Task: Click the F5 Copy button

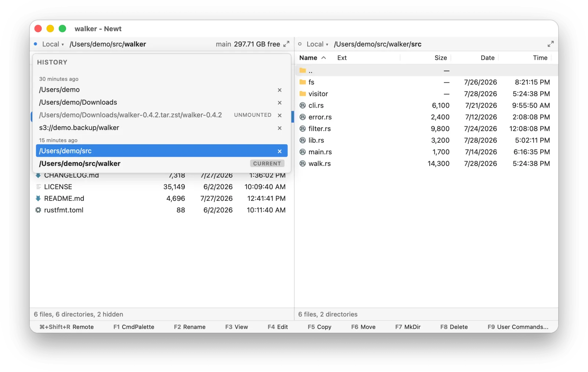Action: (x=319, y=327)
